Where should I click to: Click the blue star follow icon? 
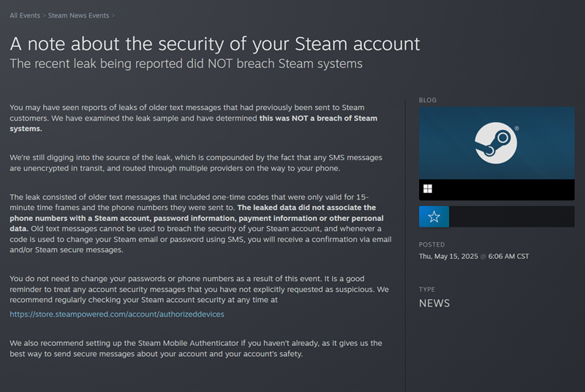[x=434, y=216]
